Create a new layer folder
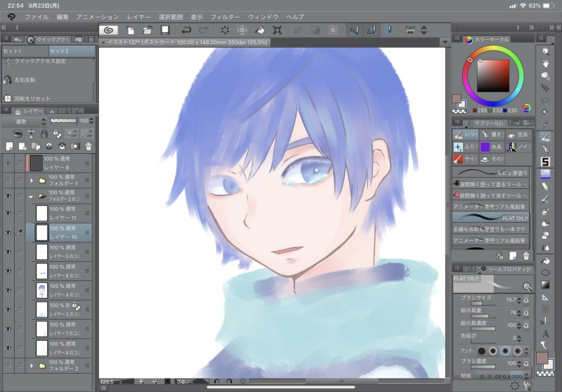The height and width of the screenshot is (392, 562). (36, 146)
